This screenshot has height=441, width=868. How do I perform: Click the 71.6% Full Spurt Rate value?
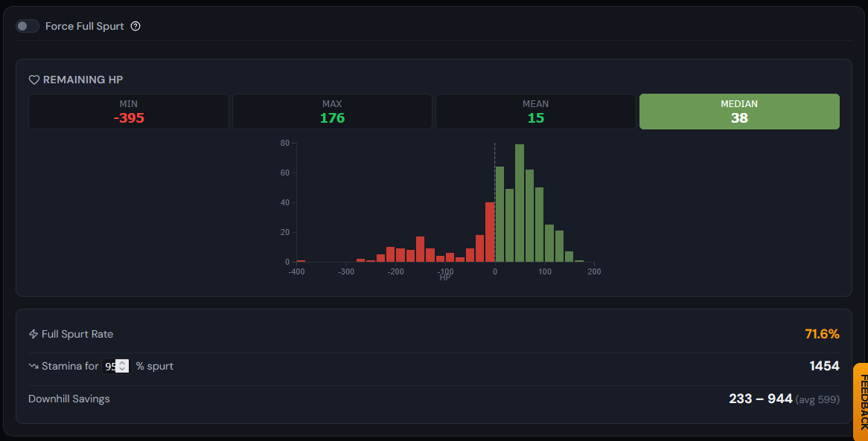tap(822, 334)
